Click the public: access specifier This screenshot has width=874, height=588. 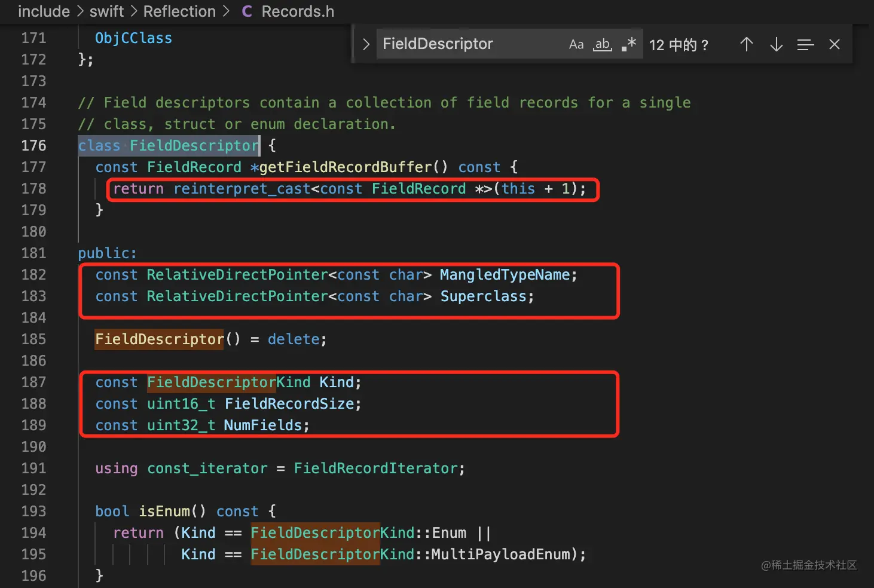tap(108, 253)
